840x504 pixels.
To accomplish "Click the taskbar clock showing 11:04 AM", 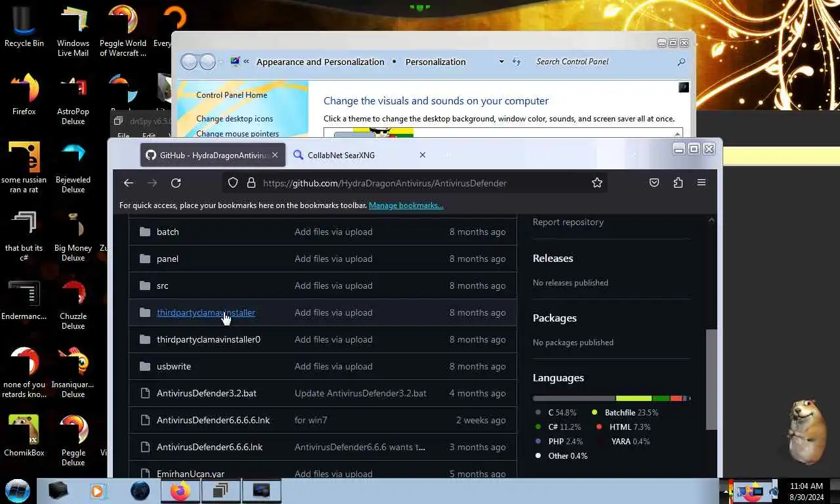I will click(807, 492).
